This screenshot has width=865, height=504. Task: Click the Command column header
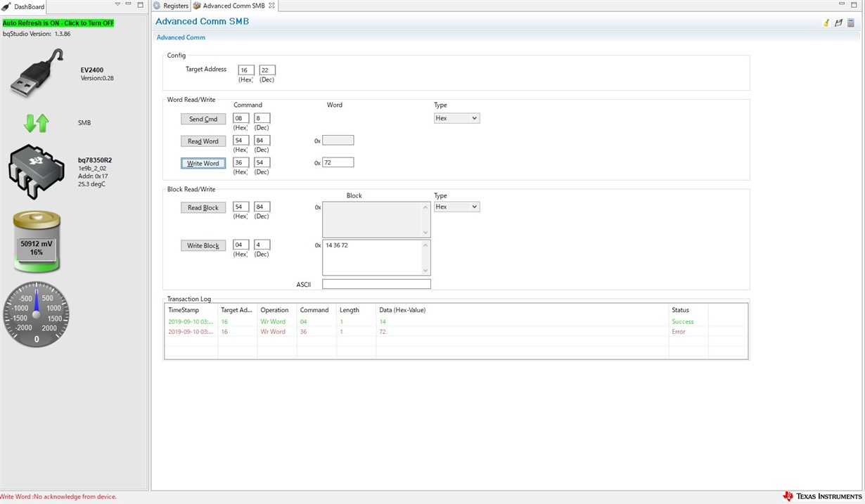[x=316, y=310]
